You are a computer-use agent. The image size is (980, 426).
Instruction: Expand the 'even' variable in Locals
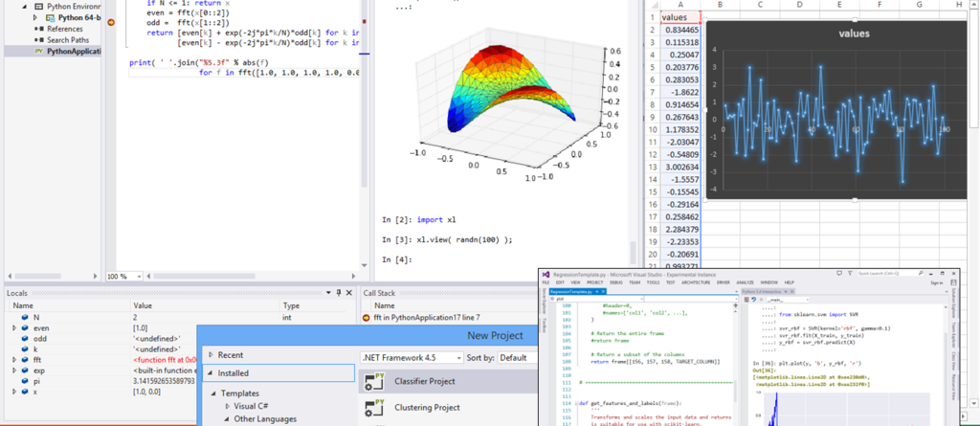tap(13, 327)
